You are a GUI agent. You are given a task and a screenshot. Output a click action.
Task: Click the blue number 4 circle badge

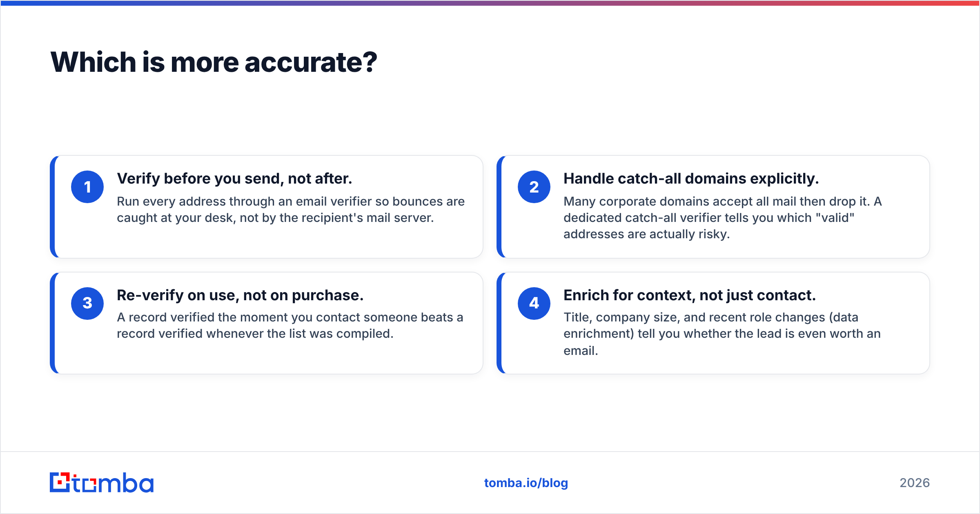(x=534, y=303)
